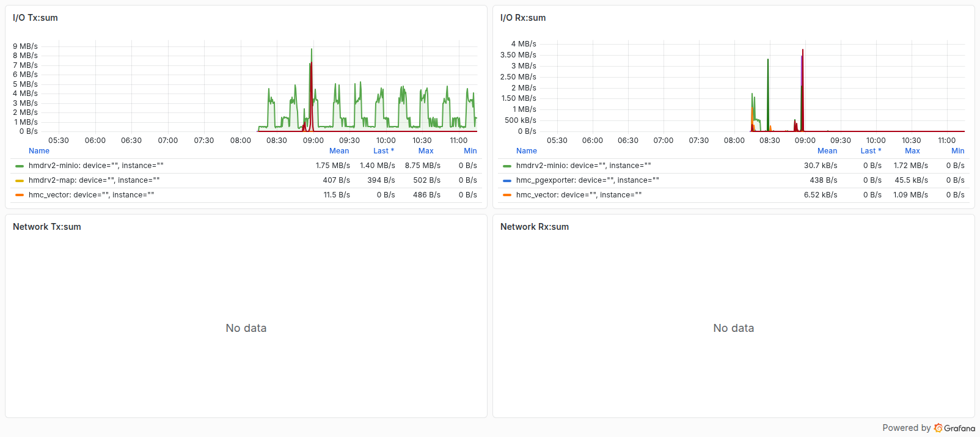Click the 8.75 MB/s max value in I/O Tx
Screen dimensions: 980x437
tap(422, 166)
